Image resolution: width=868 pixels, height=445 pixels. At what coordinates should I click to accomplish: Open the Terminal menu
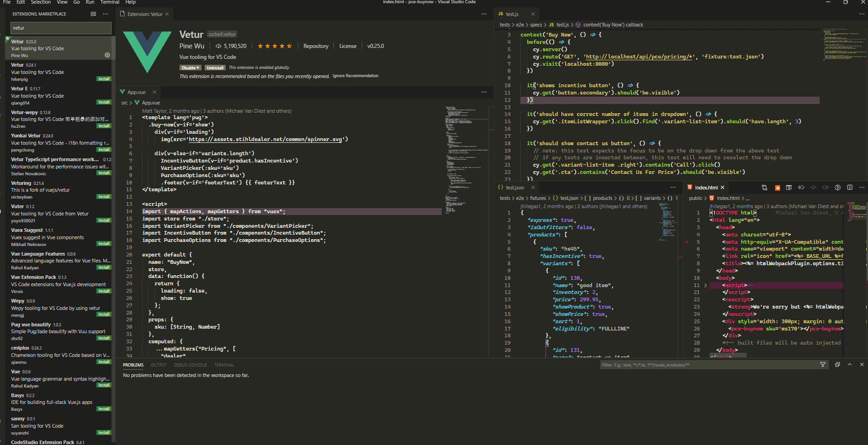tap(110, 2)
